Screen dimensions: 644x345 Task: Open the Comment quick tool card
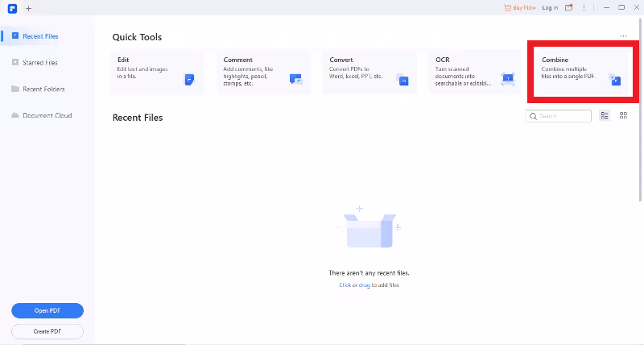[263, 73]
